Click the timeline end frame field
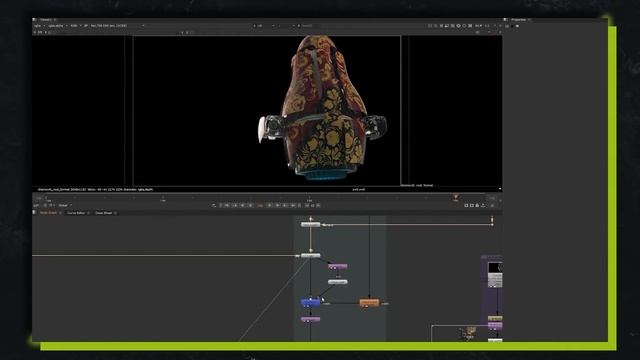 [492, 198]
